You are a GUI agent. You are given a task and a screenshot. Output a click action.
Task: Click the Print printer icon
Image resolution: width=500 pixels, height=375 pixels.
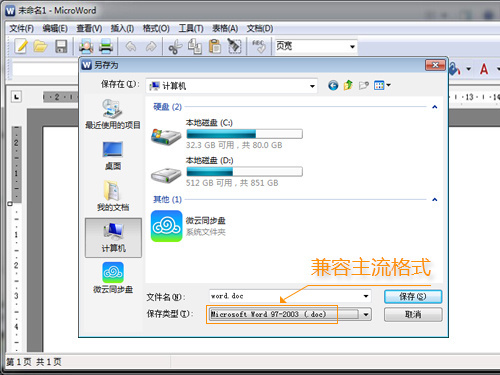tap(106, 46)
